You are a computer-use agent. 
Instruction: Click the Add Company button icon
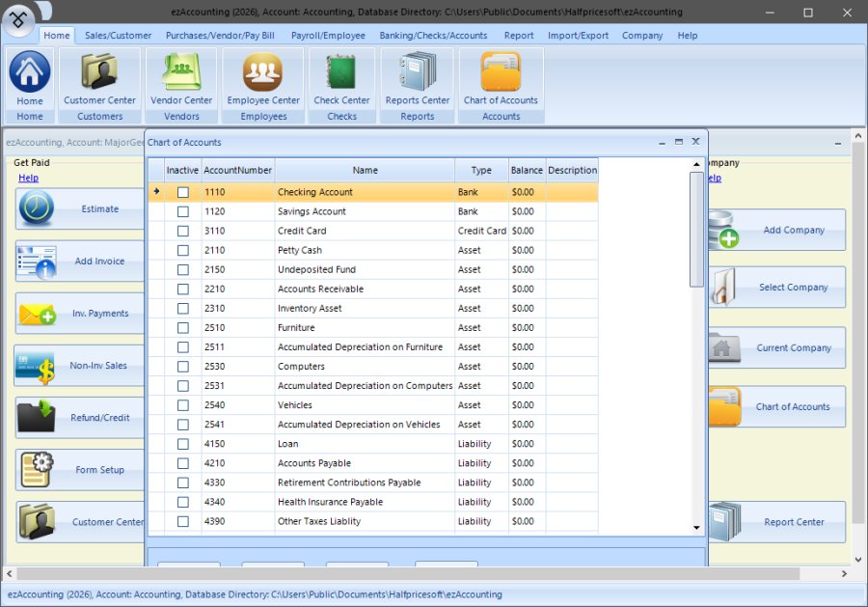pos(724,231)
